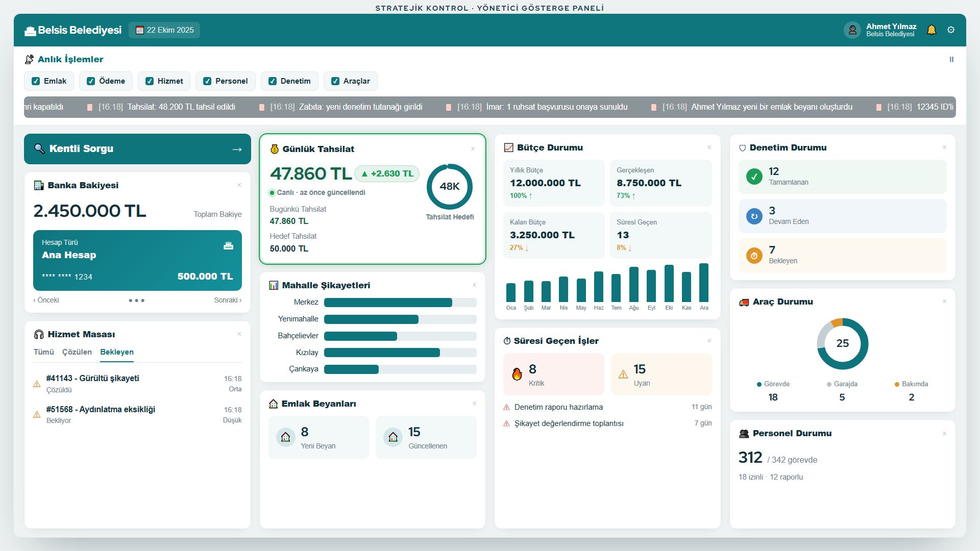
Task: Click the Merkez complaints progress bar
Action: (400, 303)
